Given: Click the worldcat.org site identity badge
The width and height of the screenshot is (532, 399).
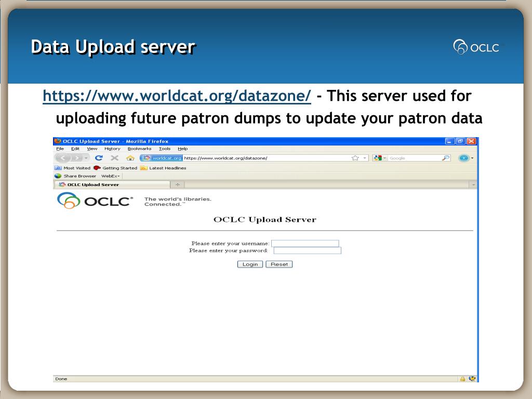Looking at the screenshot, I should coord(162,158).
